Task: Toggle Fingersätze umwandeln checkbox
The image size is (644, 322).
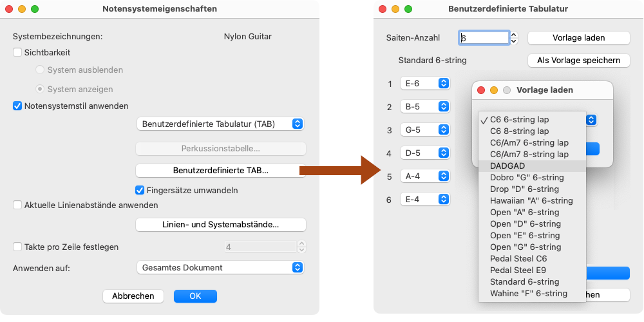Action: click(x=140, y=190)
